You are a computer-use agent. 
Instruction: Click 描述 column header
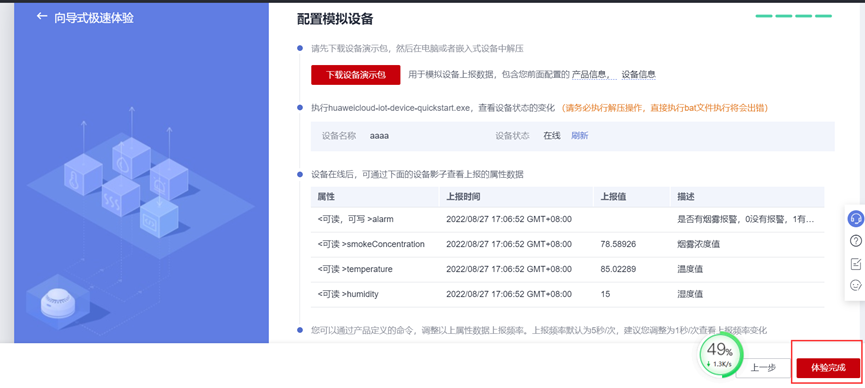click(747, 196)
